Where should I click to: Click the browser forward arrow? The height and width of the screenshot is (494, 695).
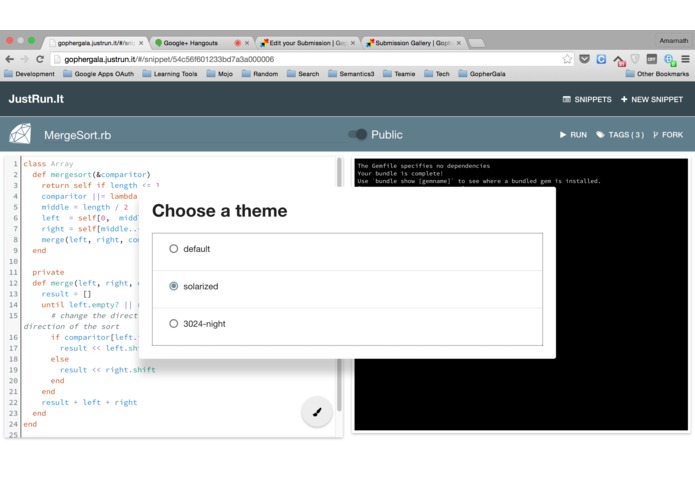(25, 59)
